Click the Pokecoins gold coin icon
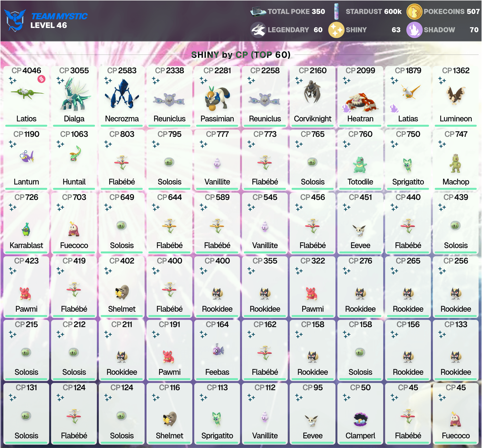Image resolution: width=482 pixels, height=448 pixels. (414, 11)
